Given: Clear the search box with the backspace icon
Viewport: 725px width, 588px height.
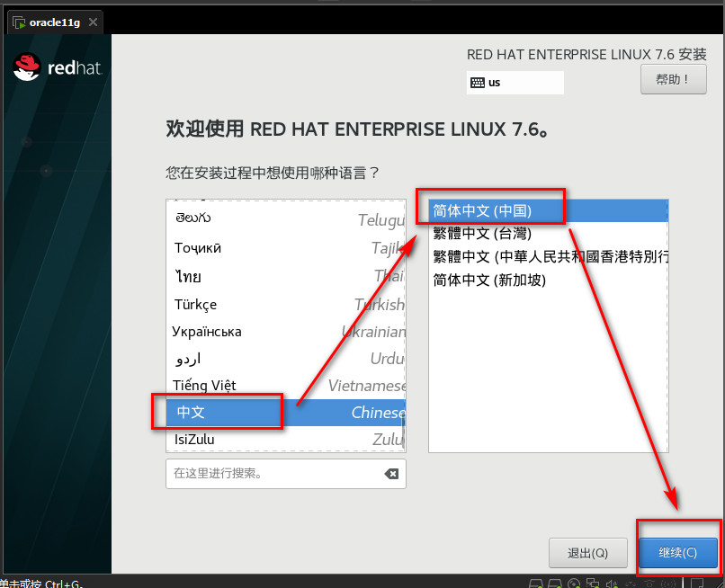Looking at the screenshot, I should (391, 474).
